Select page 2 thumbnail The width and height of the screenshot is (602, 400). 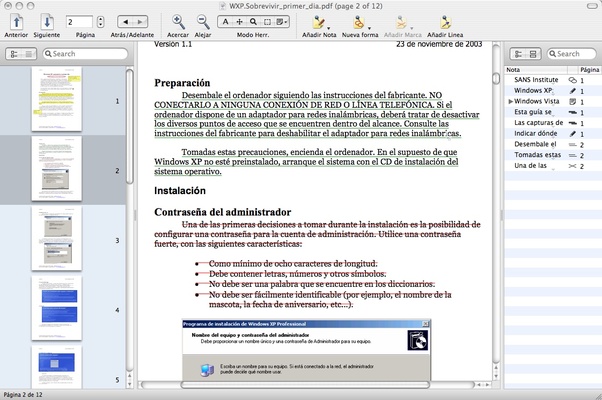click(x=56, y=169)
